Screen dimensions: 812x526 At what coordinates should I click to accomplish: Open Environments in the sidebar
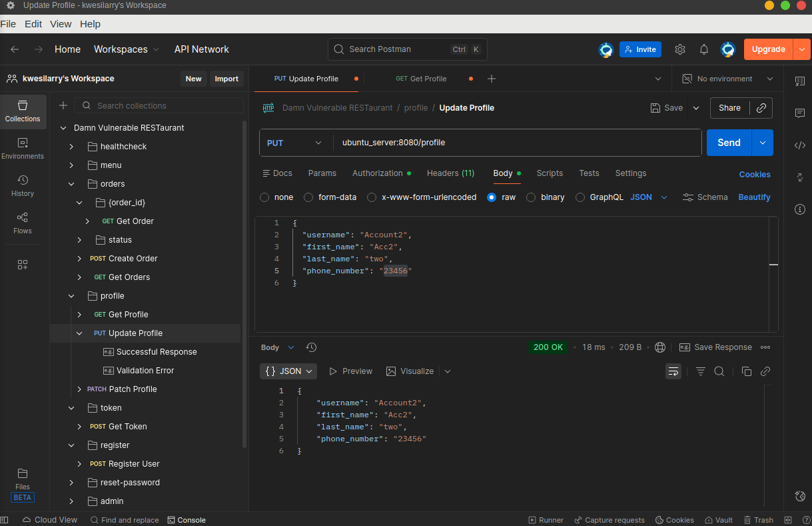point(23,148)
